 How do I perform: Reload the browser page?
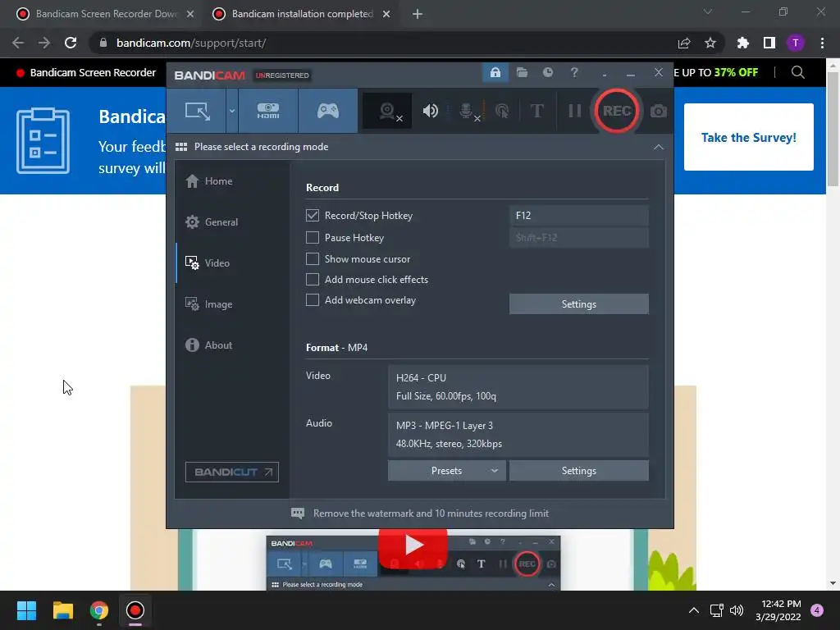(71, 43)
